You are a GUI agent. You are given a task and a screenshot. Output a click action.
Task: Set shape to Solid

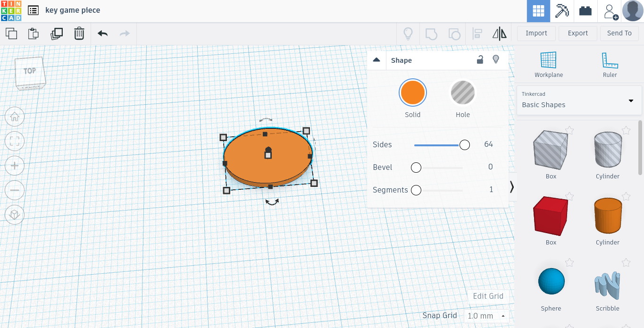coord(413,93)
